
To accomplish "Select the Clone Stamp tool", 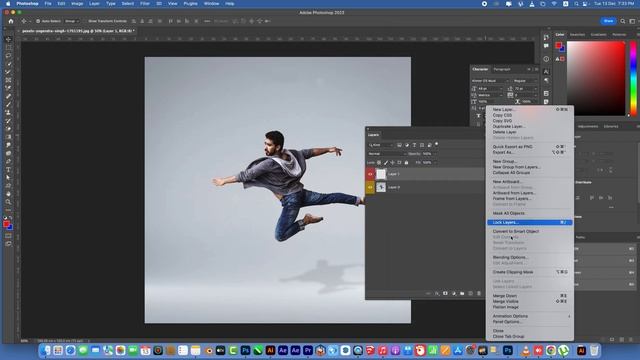I will [x=9, y=113].
